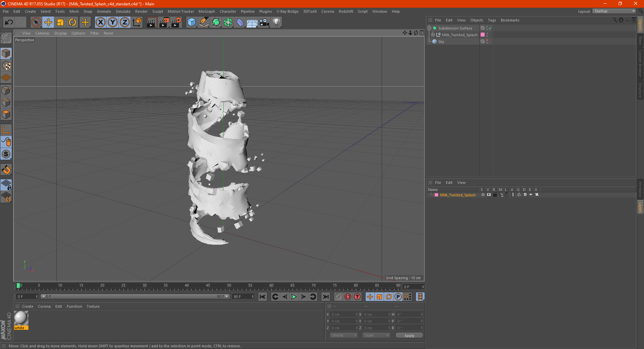
Task: Open the Simulate menu
Action: 123,11
